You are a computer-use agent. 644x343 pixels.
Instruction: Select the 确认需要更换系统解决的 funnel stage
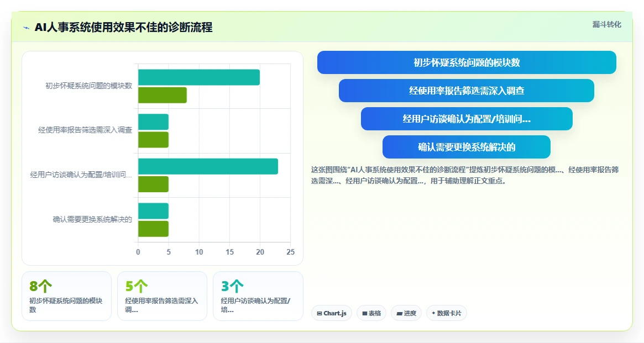click(467, 147)
